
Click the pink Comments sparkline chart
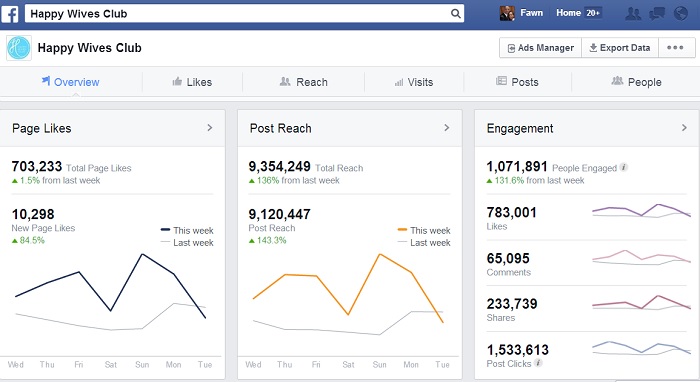coord(642,257)
